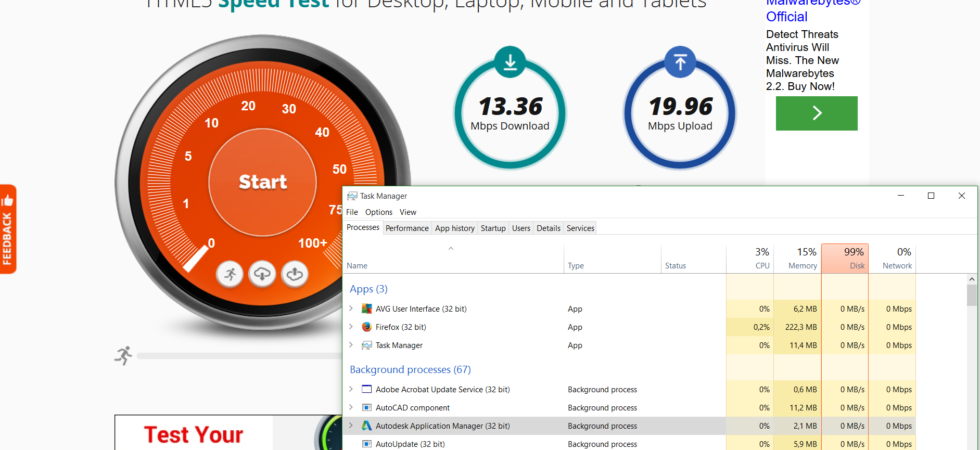The width and height of the screenshot is (980, 450).
Task: Open the View menu in Task Manager
Action: click(408, 212)
